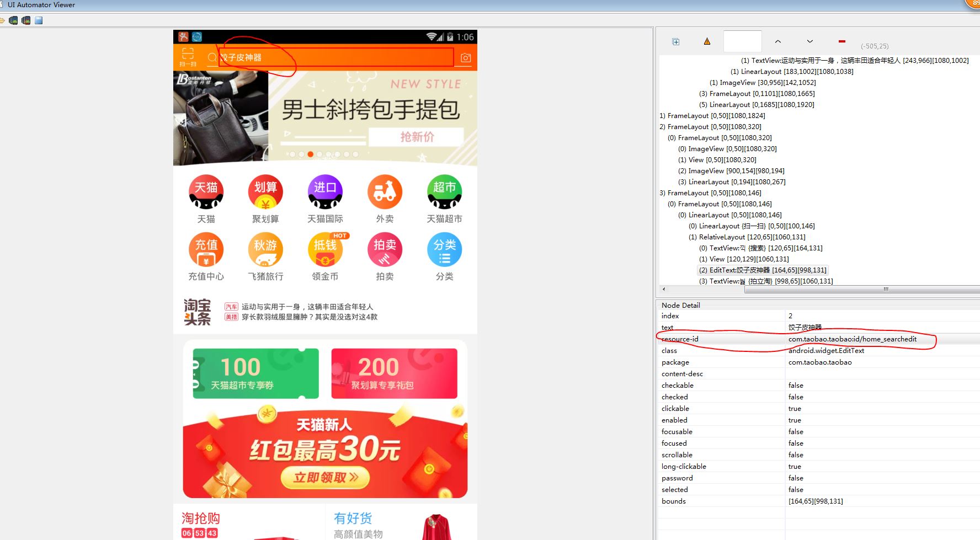The height and width of the screenshot is (540, 980).
Task: Select the red 200 聚划算专享花包 coupon
Action: click(x=394, y=373)
